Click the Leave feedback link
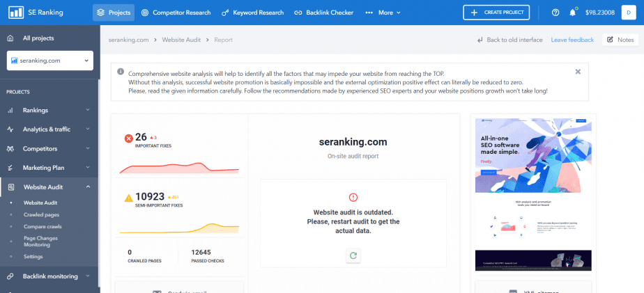The image size is (644, 293). pos(572,40)
